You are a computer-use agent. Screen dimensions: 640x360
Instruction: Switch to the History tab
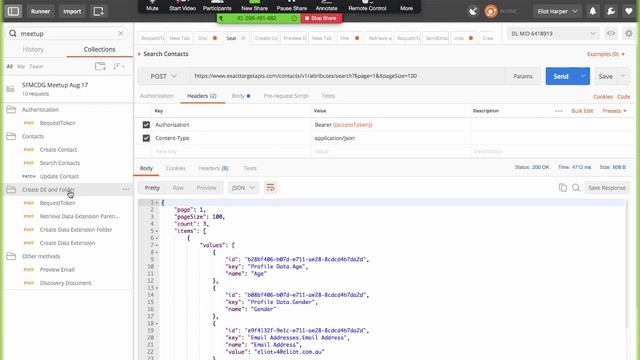pyautogui.click(x=33, y=49)
